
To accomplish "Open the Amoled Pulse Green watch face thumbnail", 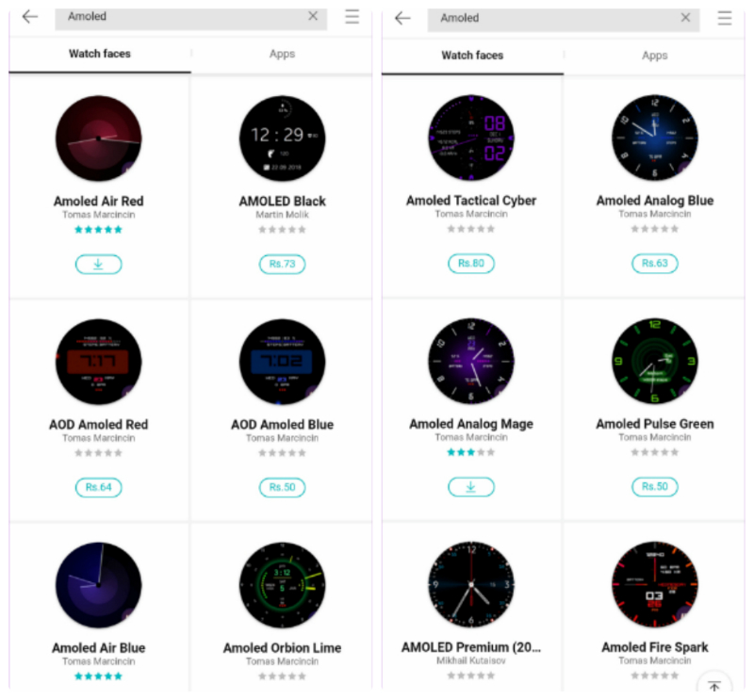I will [654, 362].
